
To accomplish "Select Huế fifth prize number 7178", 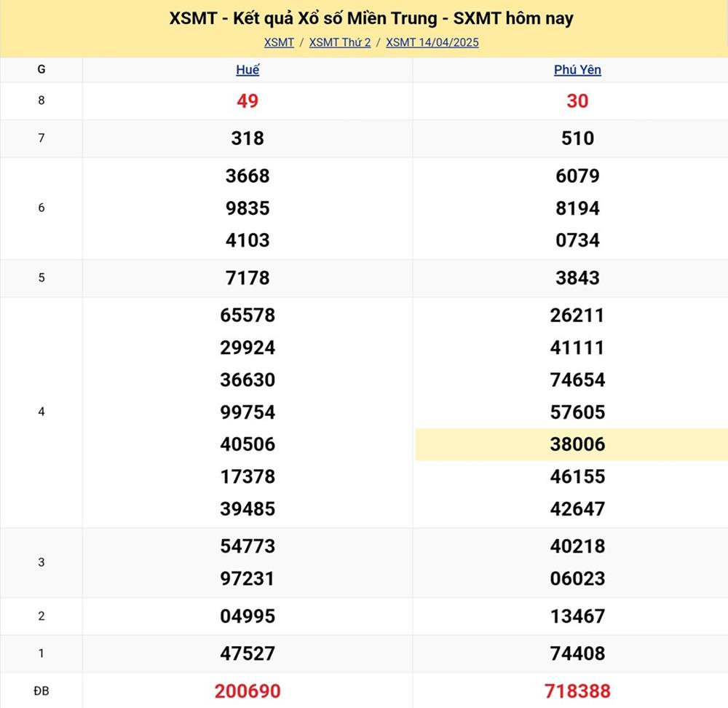I will (248, 278).
